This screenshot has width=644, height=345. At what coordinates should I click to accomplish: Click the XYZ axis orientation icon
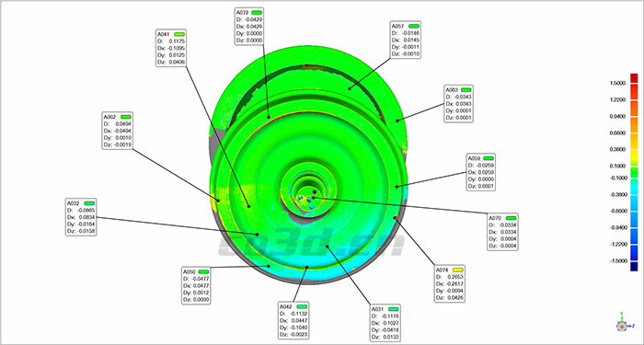coord(622,322)
